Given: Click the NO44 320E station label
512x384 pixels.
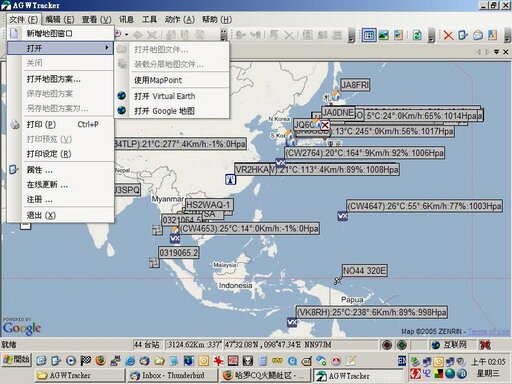Looking at the screenshot, I should pos(365,270).
